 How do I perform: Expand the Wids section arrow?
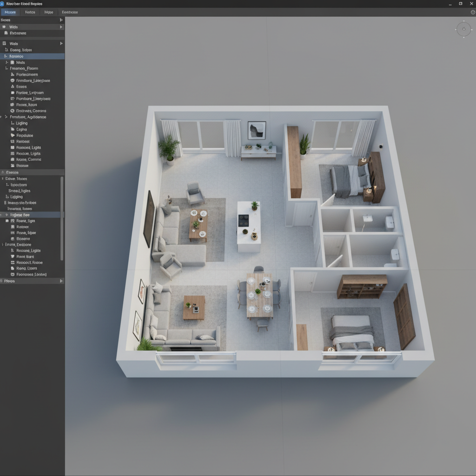[x=61, y=27]
